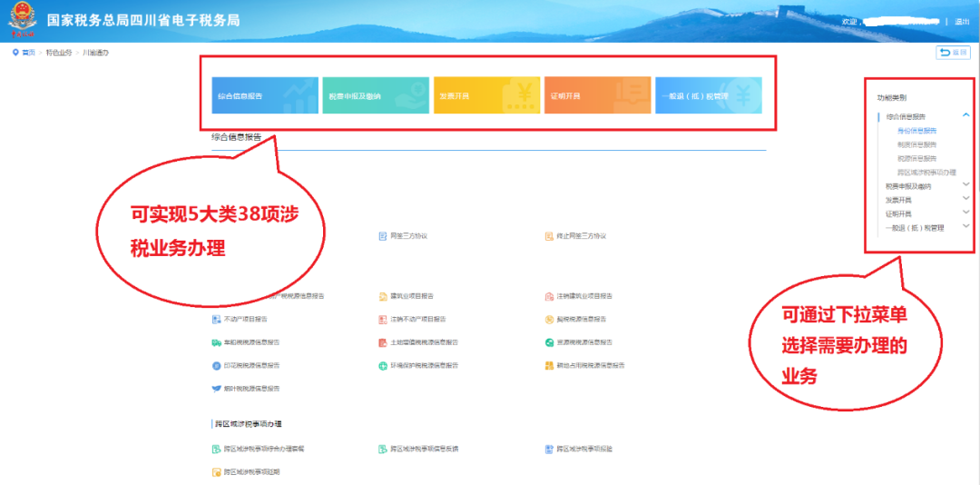Click the 跨区域涉税事项报验 icon
The image size is (980, 485).
(x=549, y=449)
